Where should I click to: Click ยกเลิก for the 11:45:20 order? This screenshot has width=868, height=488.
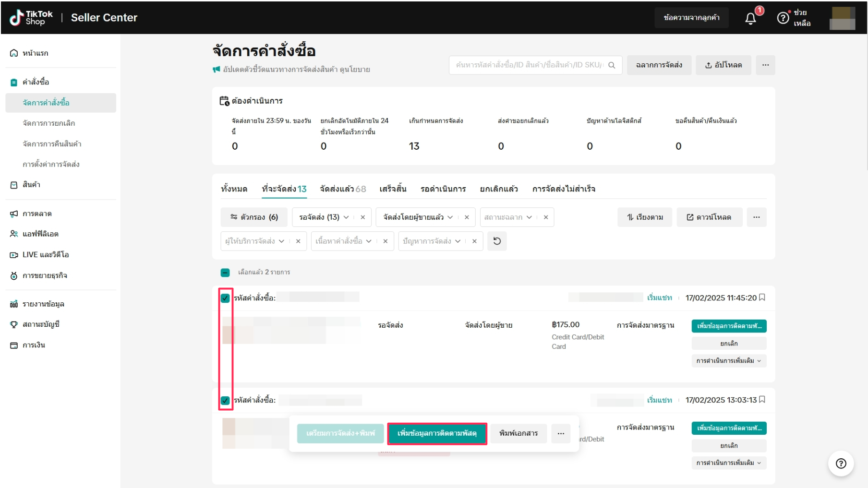pyautogui.click(x=729, y=344)
